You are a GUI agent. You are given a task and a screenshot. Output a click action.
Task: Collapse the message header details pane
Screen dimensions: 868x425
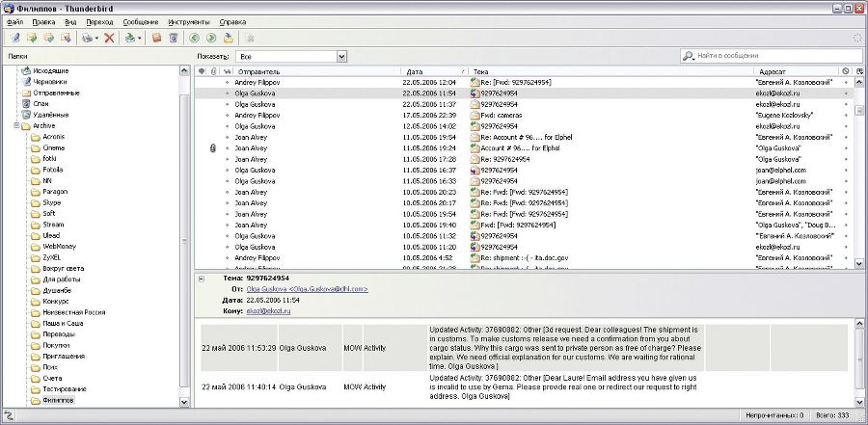(x=201, y=279)
